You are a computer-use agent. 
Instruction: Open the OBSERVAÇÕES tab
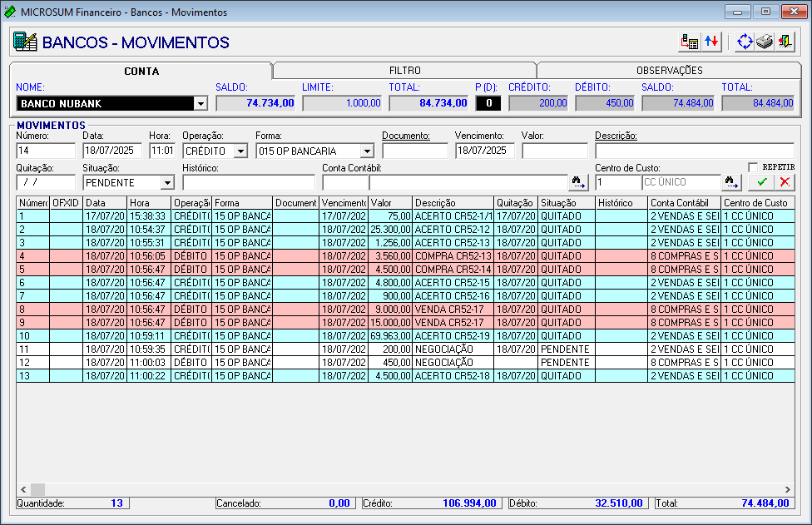pyautogui.click(x=669, y=71)
